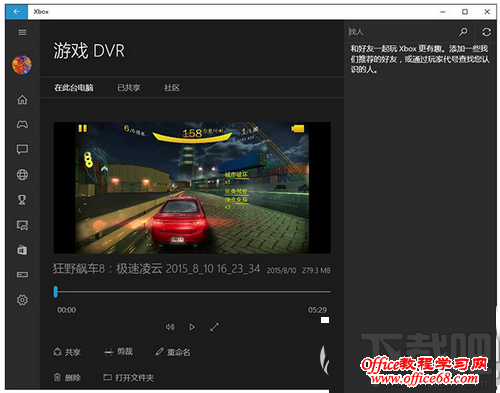Click the 05:29 duration label

(317, 310)
